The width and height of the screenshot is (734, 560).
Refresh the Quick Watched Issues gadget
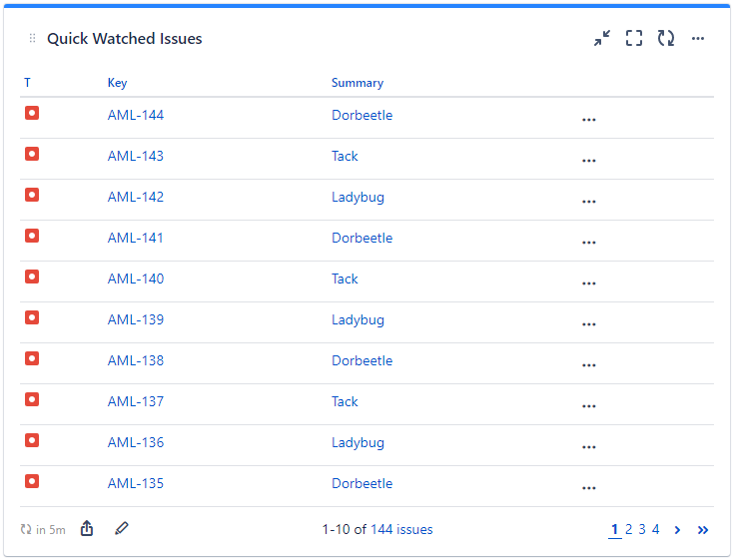pos(666,39)
